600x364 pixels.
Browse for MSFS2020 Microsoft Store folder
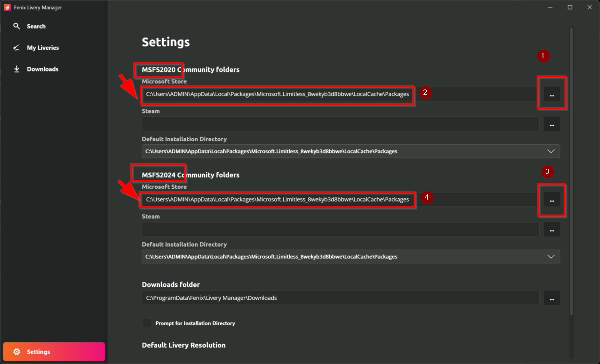point(552,94)
